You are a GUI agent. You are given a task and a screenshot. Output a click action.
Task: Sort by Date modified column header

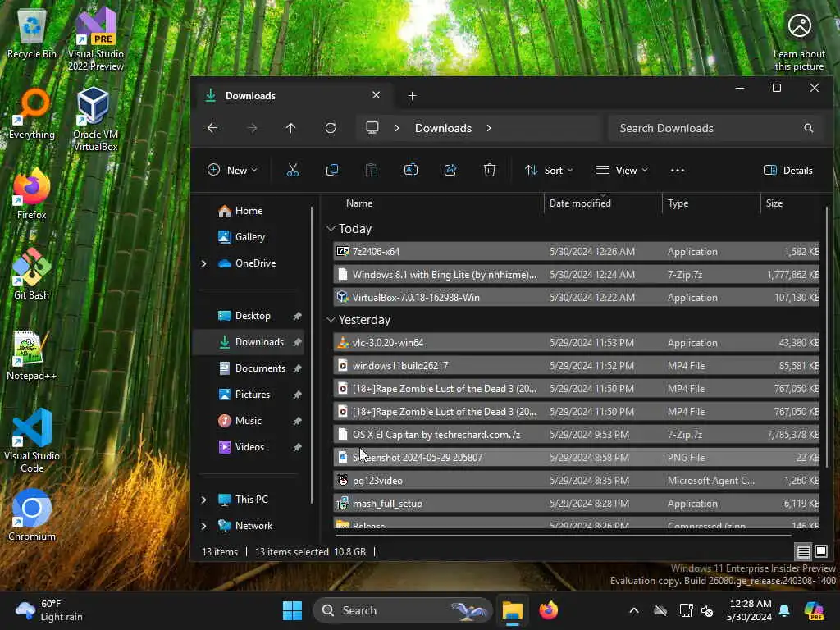click(x=580, y=203)
